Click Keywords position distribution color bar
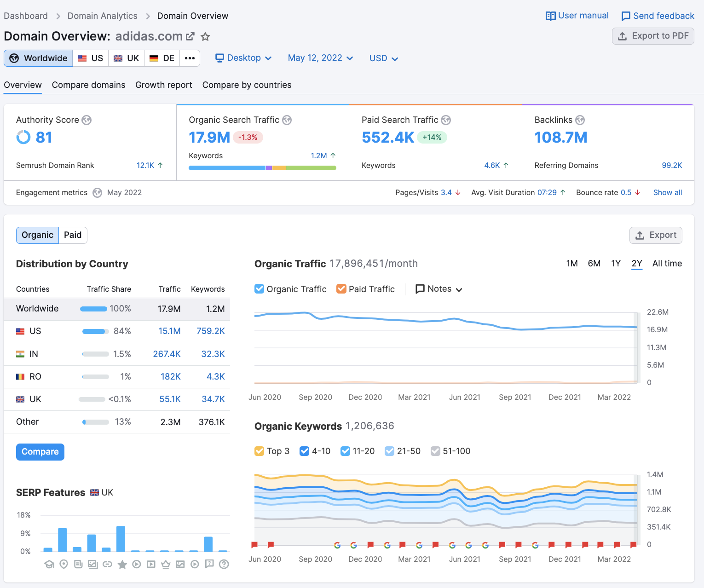This screenshot has height=588, width=704. point(262,168)
